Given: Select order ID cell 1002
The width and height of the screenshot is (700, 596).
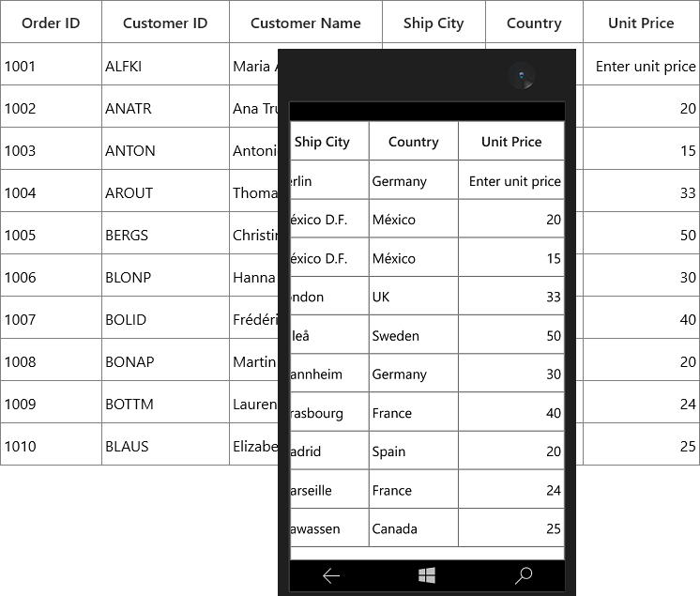Looking at the screenshot, I should click(51, 106).
